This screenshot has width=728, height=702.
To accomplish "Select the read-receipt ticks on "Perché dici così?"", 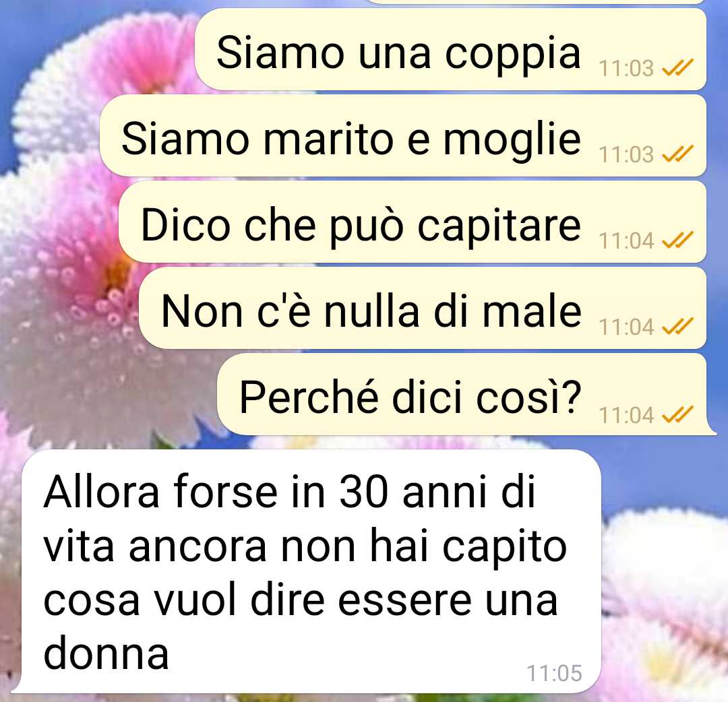I will point(677,414).
